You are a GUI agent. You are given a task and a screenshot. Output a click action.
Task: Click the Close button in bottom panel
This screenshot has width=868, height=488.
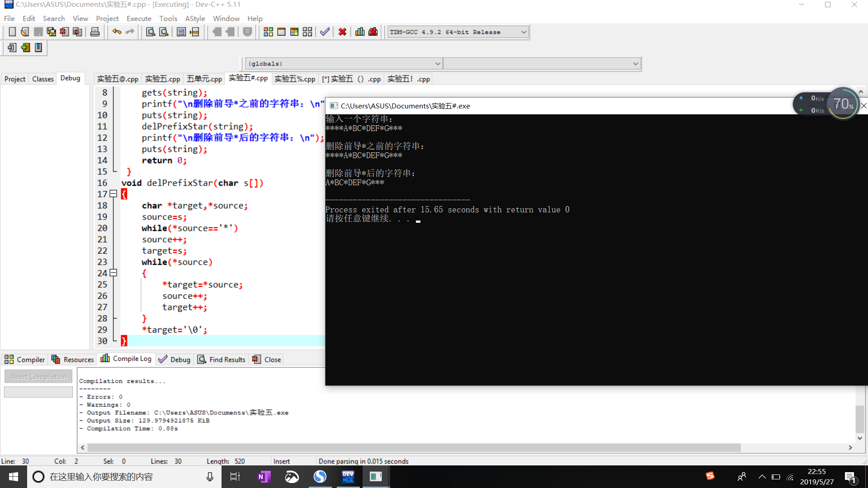click(267, 360)
